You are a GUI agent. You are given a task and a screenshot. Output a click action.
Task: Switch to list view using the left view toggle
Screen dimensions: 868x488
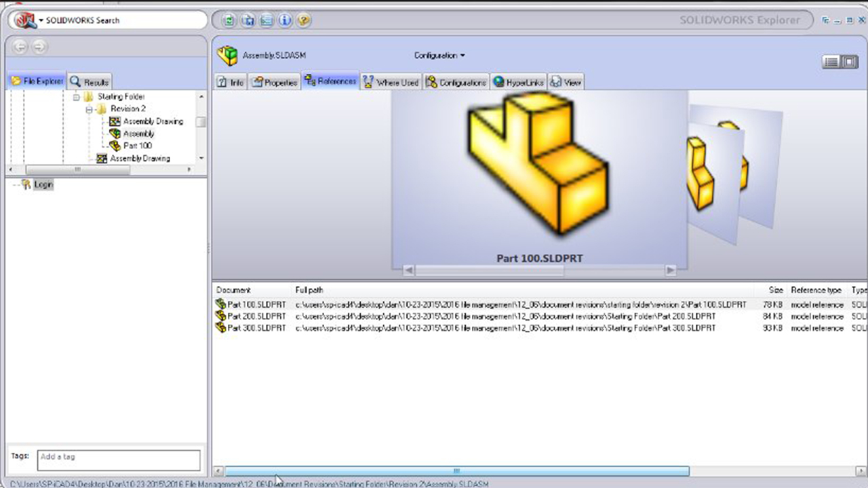point(831,61)
